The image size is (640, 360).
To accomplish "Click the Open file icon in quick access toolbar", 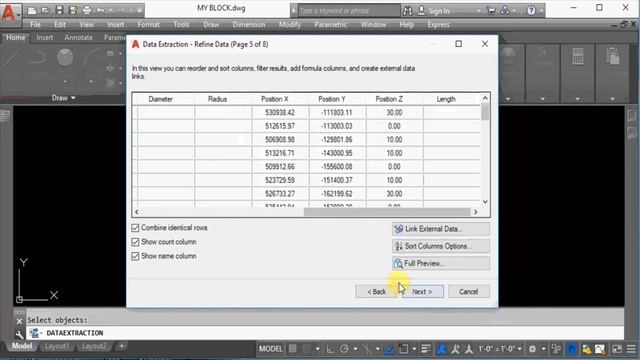I will coord(45,10).
